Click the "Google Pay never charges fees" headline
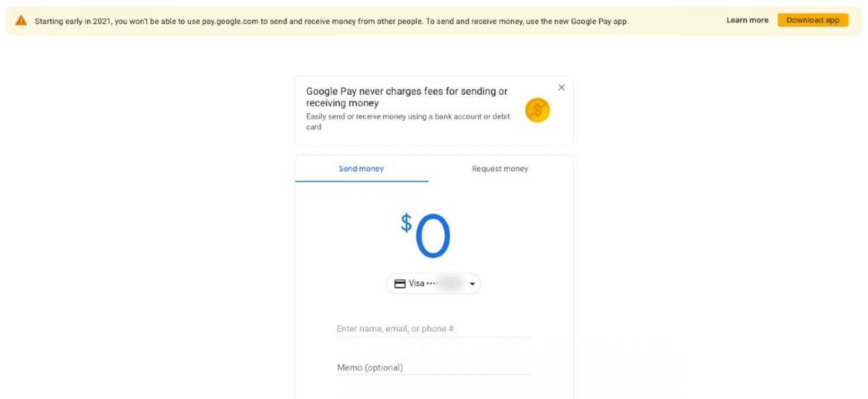This screenshot has width=868, height=399. click(407, 97)
